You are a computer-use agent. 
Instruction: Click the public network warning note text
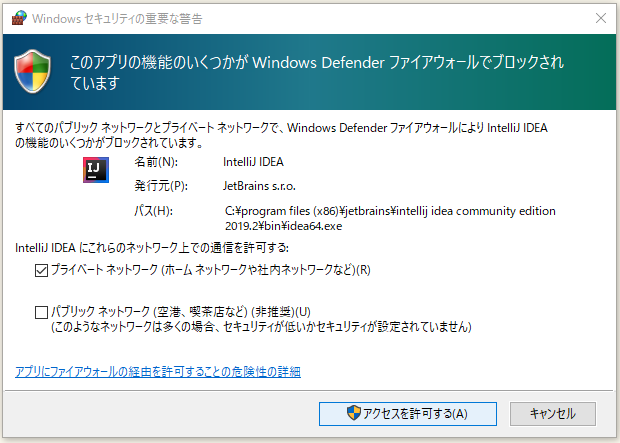point(261,327)
